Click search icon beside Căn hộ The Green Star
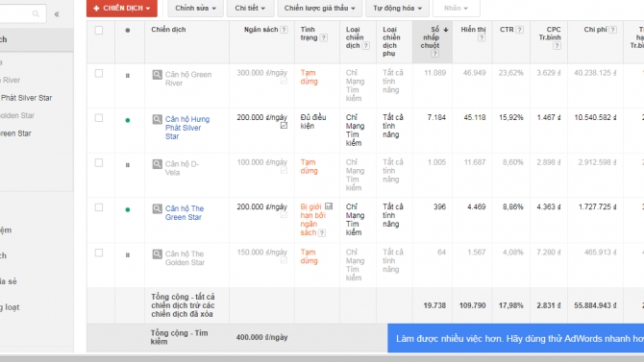 [x=158, y=209]
